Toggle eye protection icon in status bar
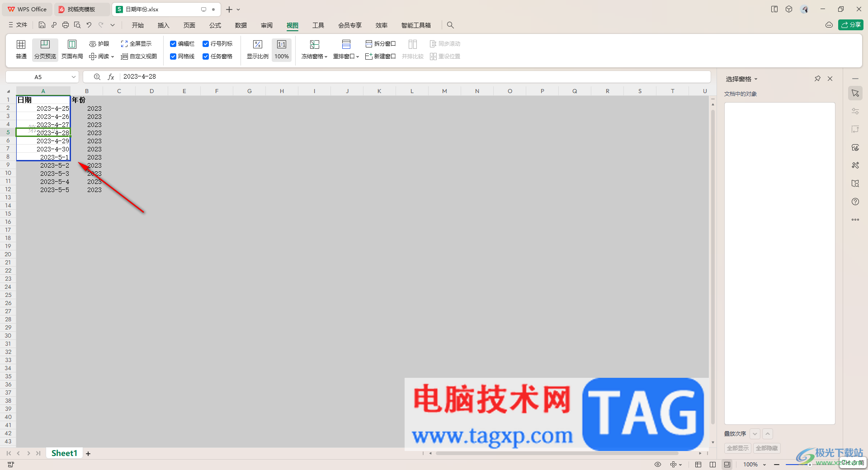The width and height of the screenshot is (868, 470). (x=658, y=465)
